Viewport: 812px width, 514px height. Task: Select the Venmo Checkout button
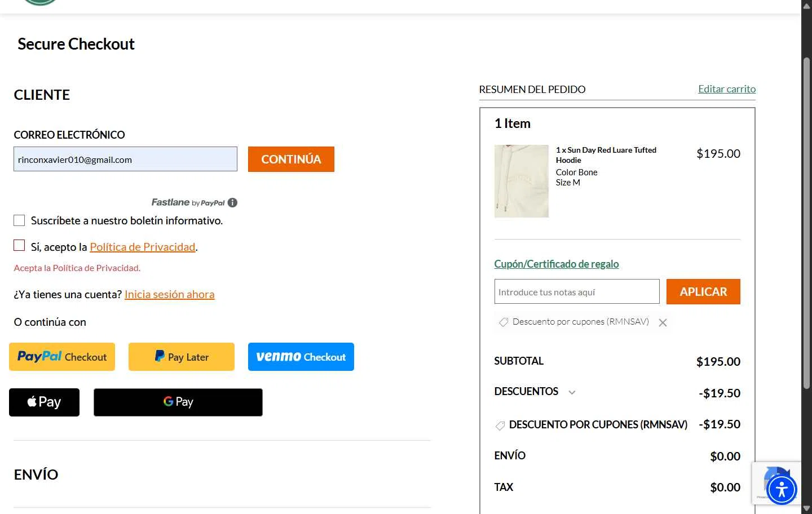coord(301,357)
